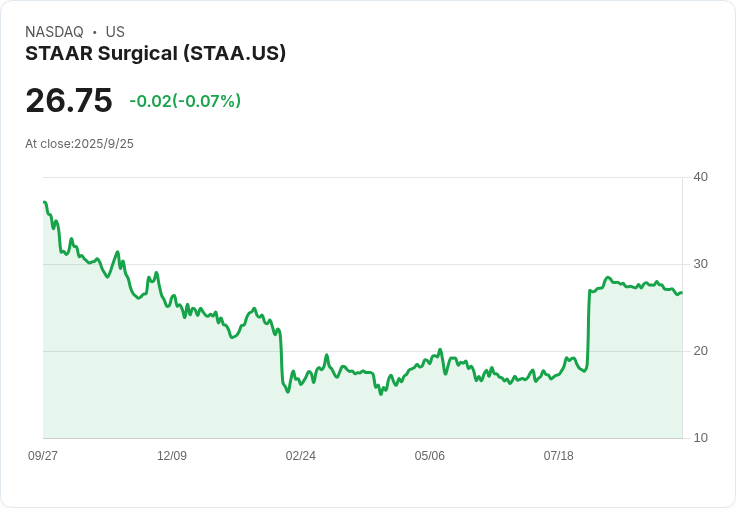Click the 09/27 date on x-axis
Viewport: 736px width, 508px height.
click(43, 456)
